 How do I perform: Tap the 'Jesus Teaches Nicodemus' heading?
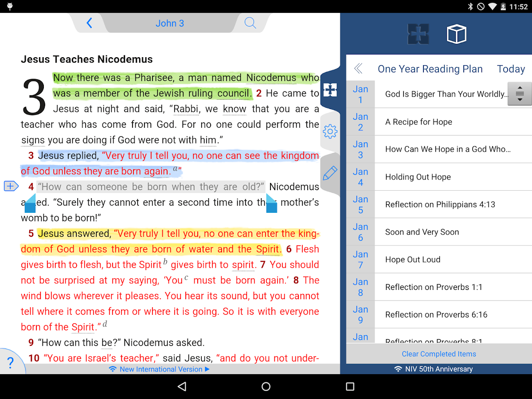click(x=87, y=59)
